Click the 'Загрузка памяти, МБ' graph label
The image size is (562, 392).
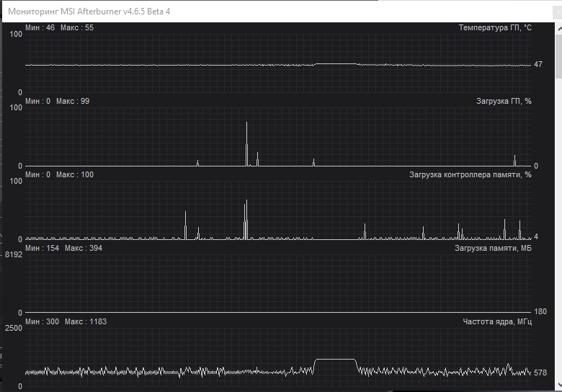(x=493, y=248)
